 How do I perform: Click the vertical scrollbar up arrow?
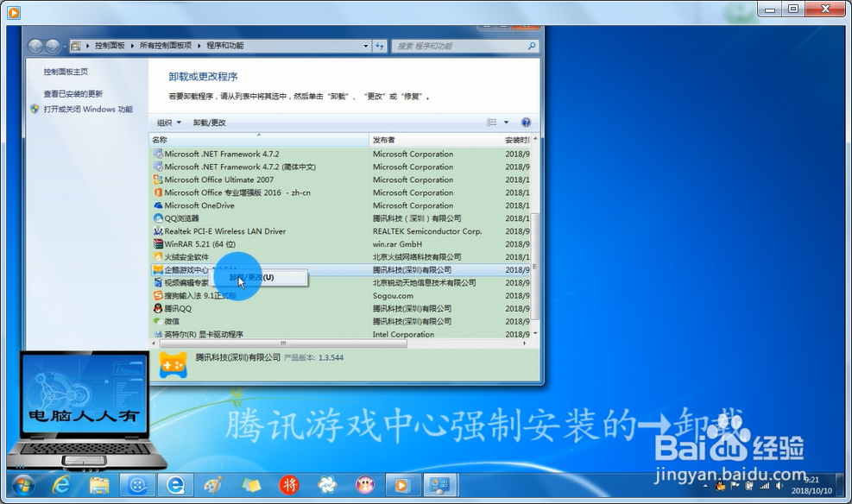pos(535,139)
